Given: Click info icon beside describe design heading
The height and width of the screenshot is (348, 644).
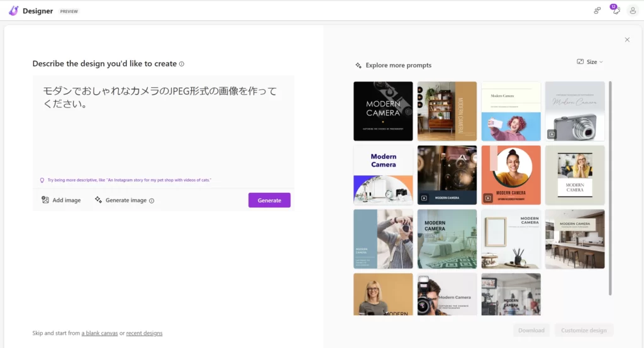Looking at the screenshot, I should coord(182,64).
